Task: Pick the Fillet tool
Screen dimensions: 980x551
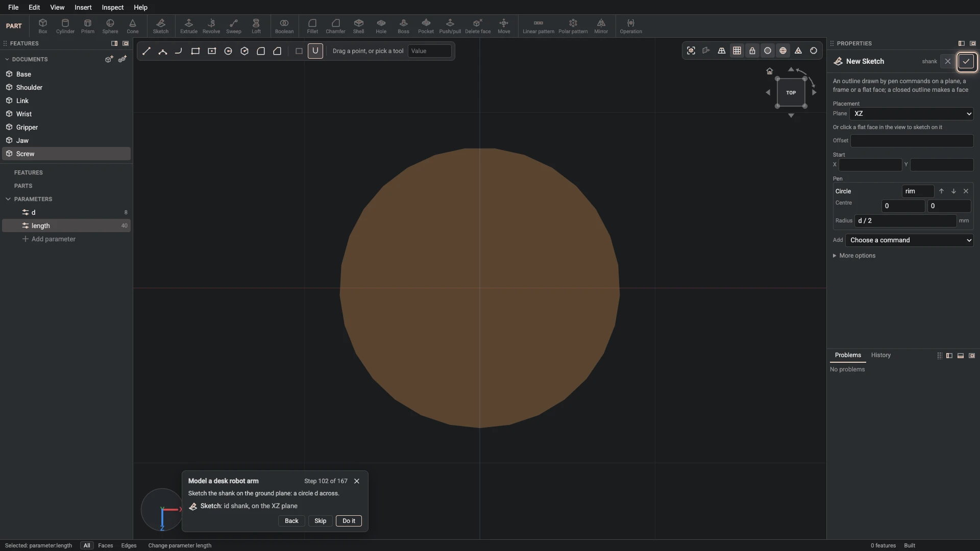Action: pyautogui.click(x=312, y=26)
